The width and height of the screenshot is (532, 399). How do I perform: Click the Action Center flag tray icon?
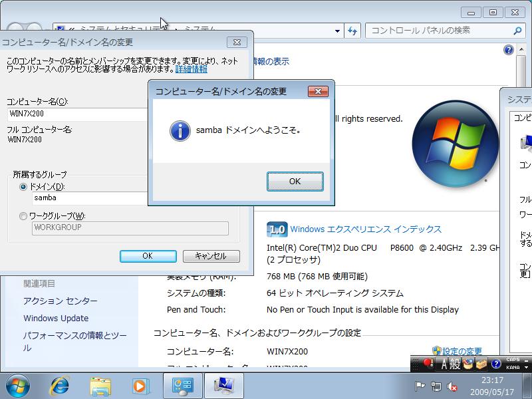coord(420,386)
